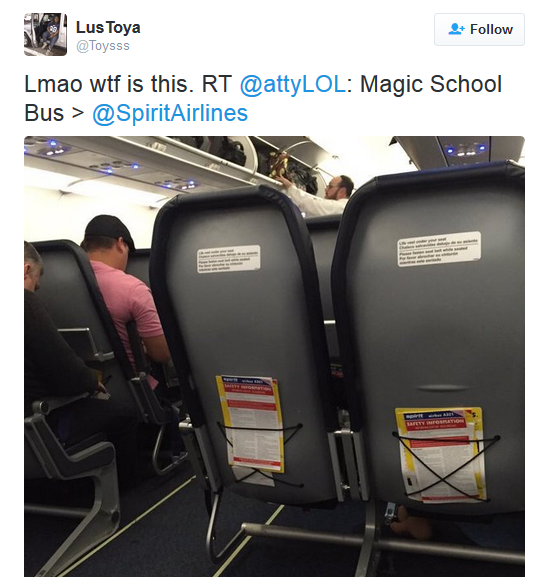This screenshot has height=577, width=549.
Task: Click the blue cabin lights, top right
Action: pyautogui.click(x=465, y=149)
